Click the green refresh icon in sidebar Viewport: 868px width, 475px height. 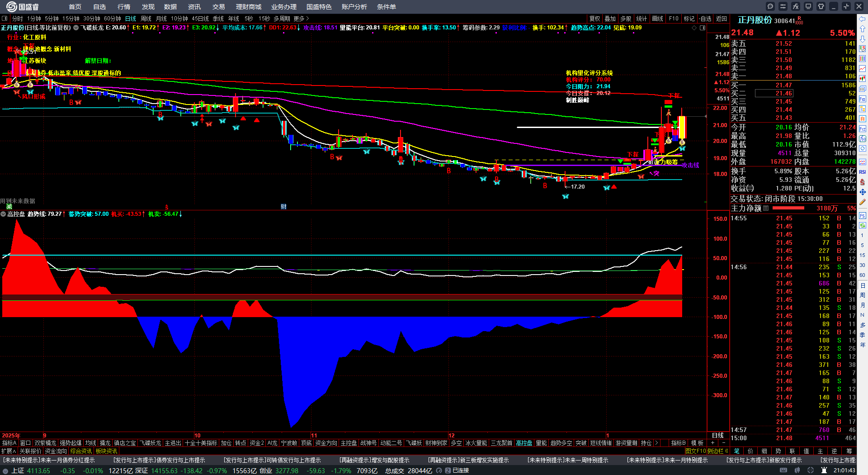click(x=863, y=225)
